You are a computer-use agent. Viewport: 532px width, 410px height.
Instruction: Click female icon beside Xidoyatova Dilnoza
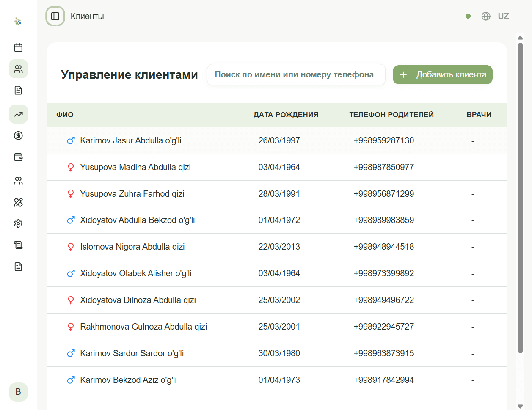[71, 300]
